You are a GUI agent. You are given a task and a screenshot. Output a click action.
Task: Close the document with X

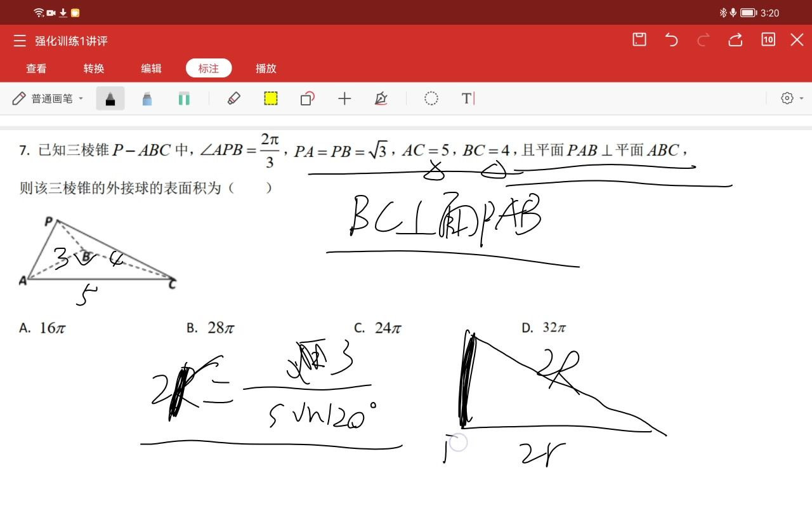tap(797, 40)
